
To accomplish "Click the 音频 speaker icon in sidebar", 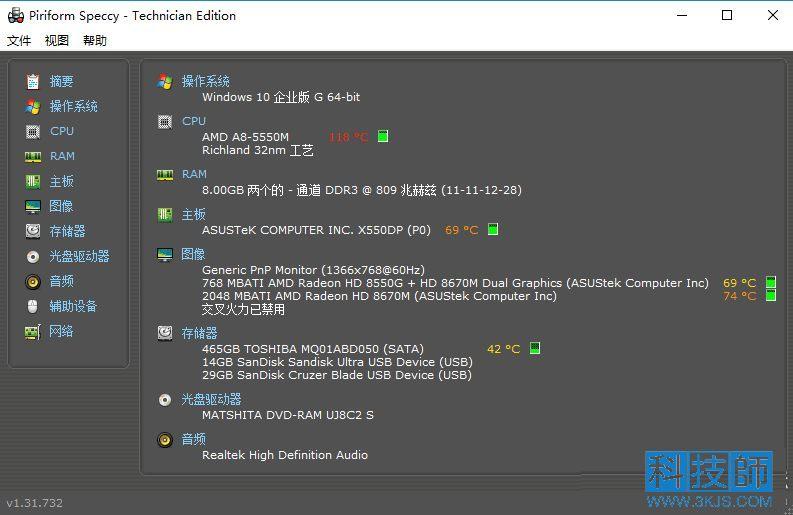I will [33, 281].
